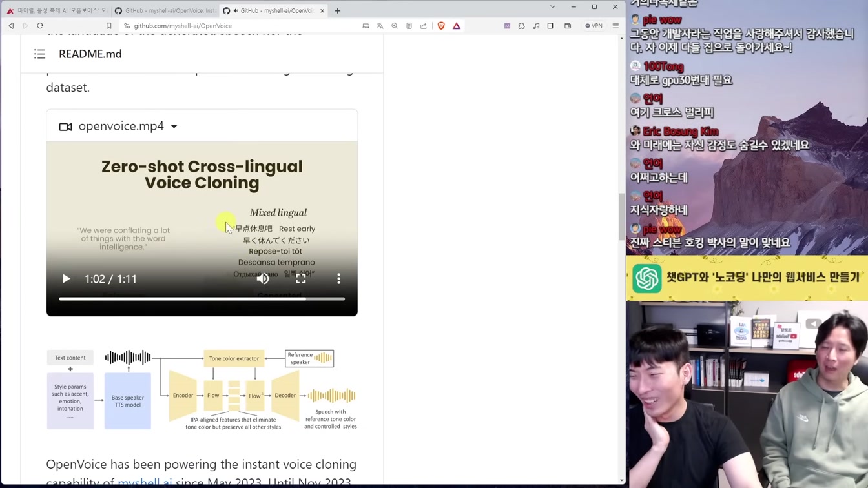Screen dimensions: 868x488
Task: Click the zoom magnifier icon in address bar
Action: [395, 26]
